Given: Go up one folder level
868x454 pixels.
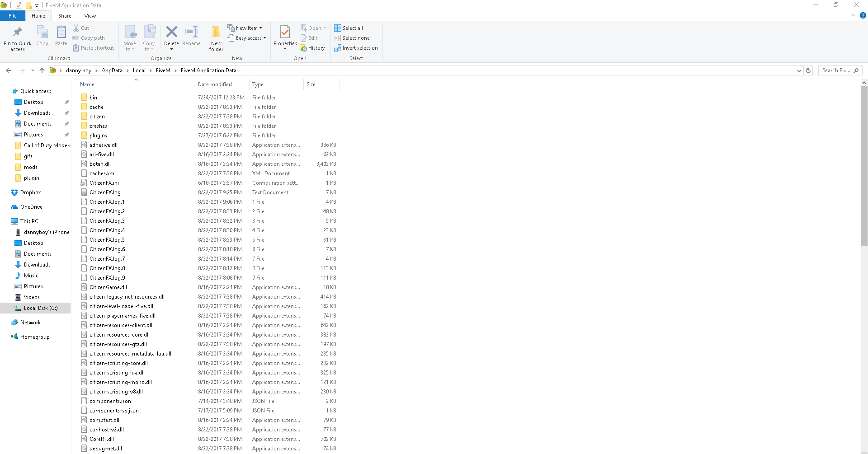Looking at the screenshot, I should click(x=42, y=70).
